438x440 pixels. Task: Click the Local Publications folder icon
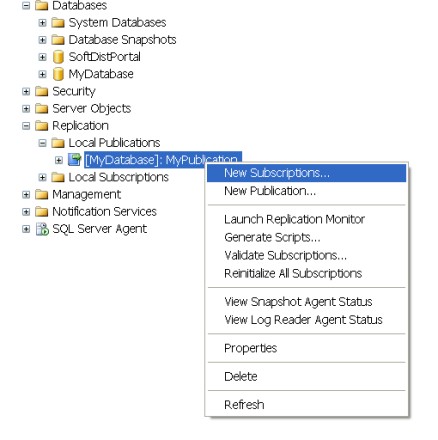58,143
